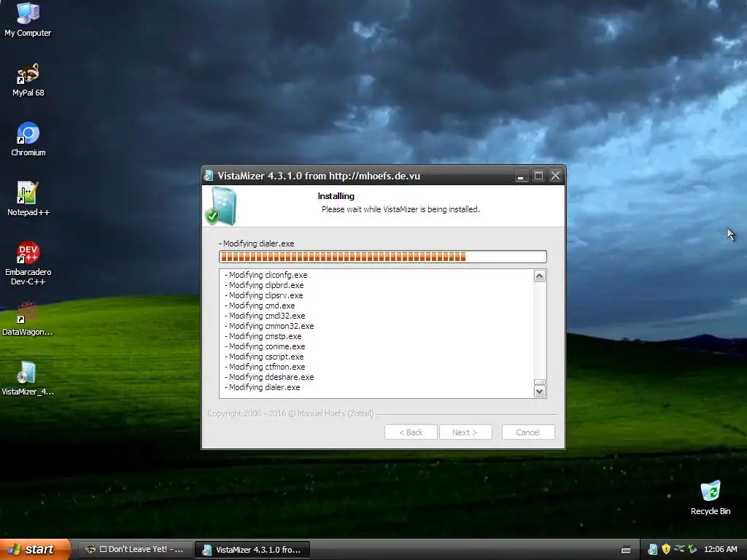
Task: Select log line 'Modifying cmdl32.exe'
Action: [264, 316]
